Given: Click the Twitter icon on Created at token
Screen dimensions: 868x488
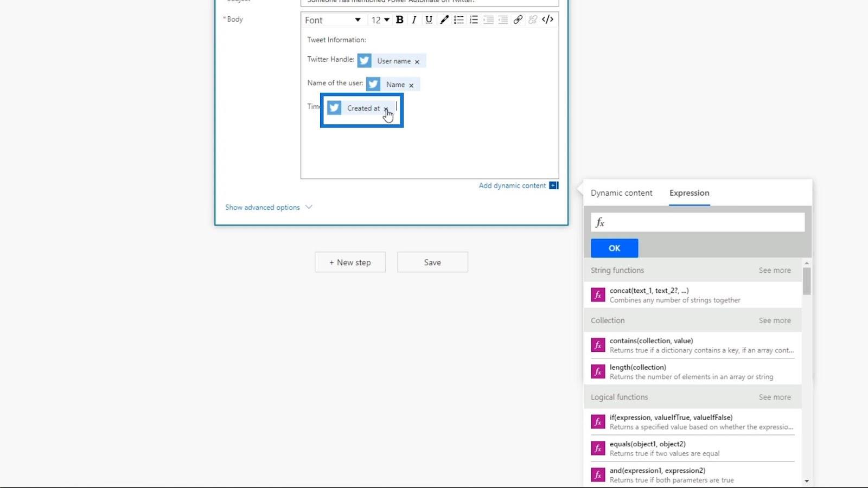Looking at the screenshot, I should pyautogui.click(x=334, y=108).
